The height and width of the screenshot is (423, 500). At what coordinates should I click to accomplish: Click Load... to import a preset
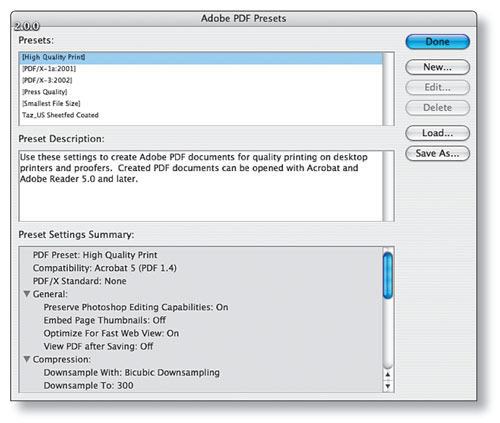click(x=437, y=133)
